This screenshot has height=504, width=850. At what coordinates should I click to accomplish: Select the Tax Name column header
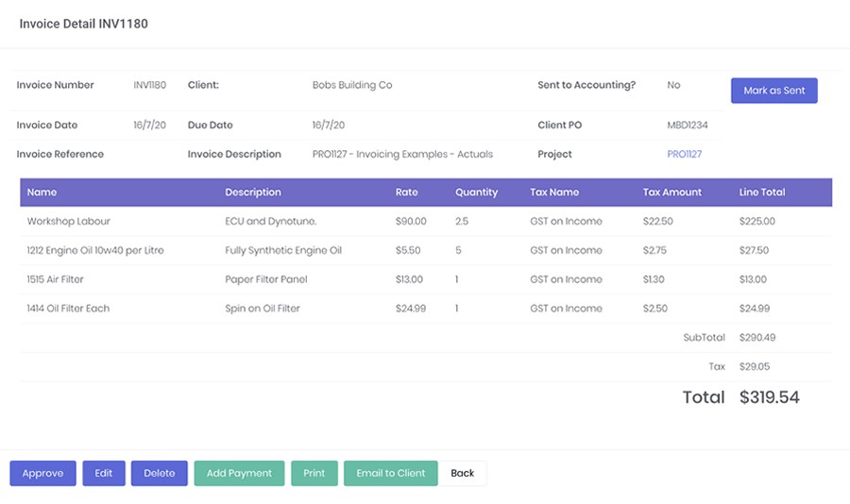[x=554, y=193]
